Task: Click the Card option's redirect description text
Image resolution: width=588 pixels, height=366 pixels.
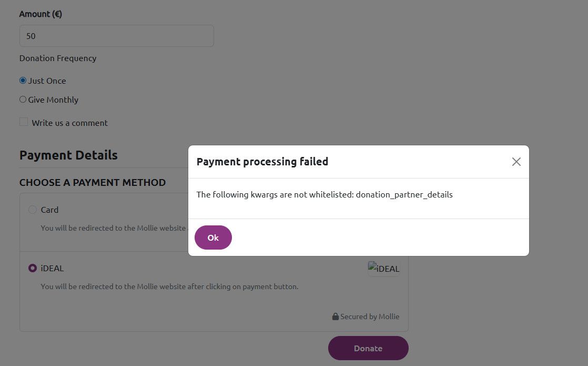Action: [114, 228]
